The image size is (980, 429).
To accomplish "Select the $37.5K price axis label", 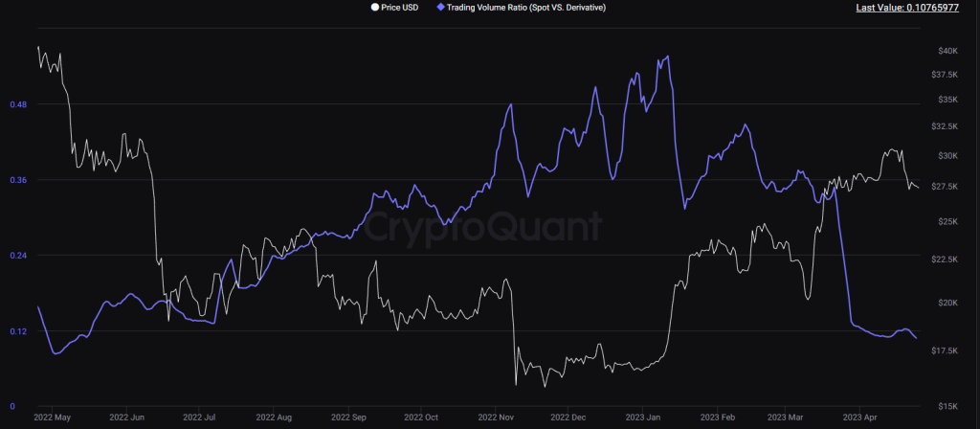I will 945,75.
